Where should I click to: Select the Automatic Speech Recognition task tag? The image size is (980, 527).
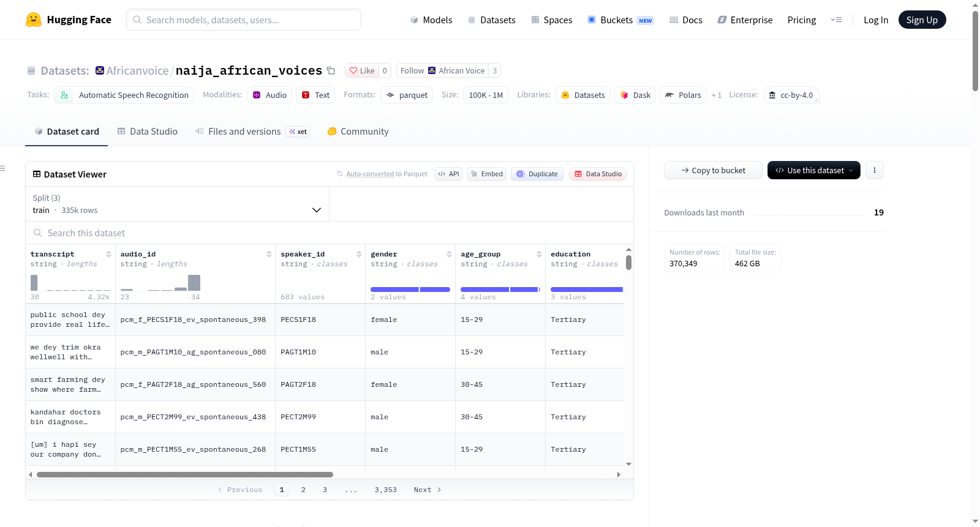(124, 95)
